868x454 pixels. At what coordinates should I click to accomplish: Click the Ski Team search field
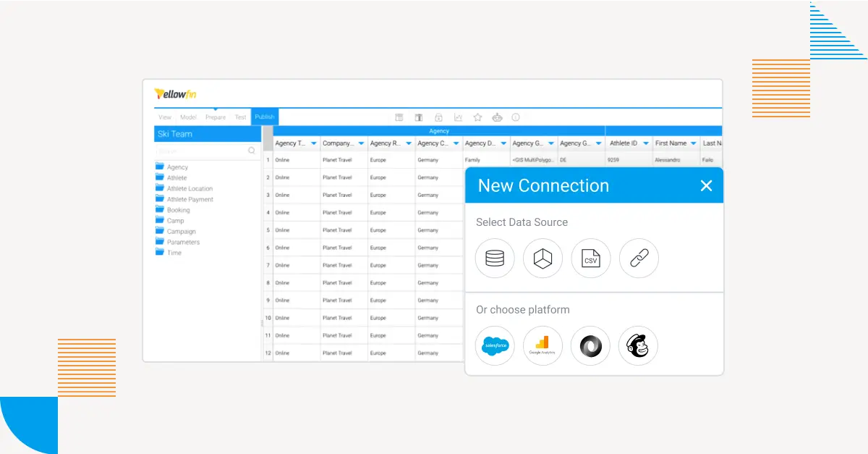tap(203, 151)
